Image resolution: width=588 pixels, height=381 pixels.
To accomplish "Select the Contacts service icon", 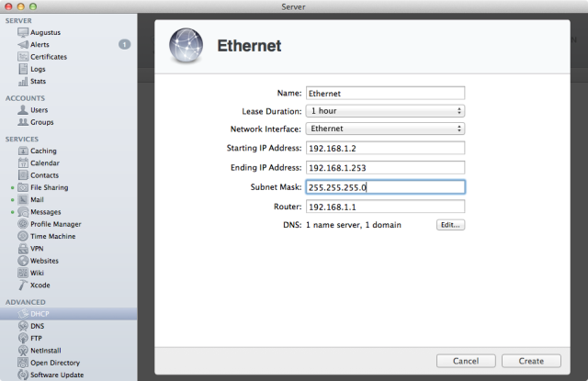I will click(23, 175).
